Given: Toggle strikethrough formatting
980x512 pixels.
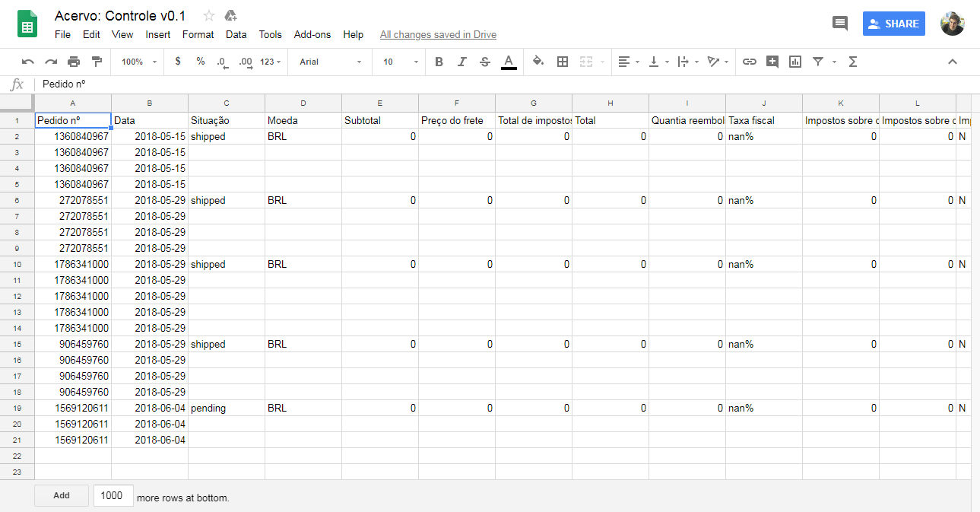Looking at the screenshot, I should 485,62.
